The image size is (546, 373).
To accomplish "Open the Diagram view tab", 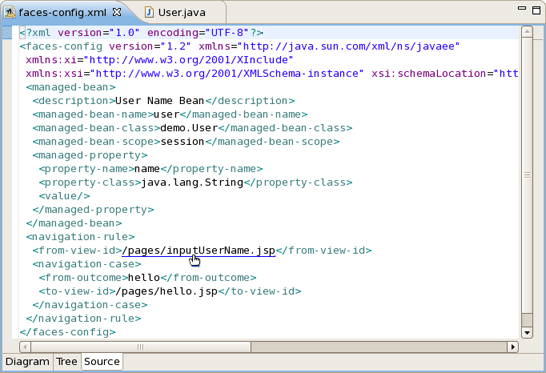I will pos(27,362).
